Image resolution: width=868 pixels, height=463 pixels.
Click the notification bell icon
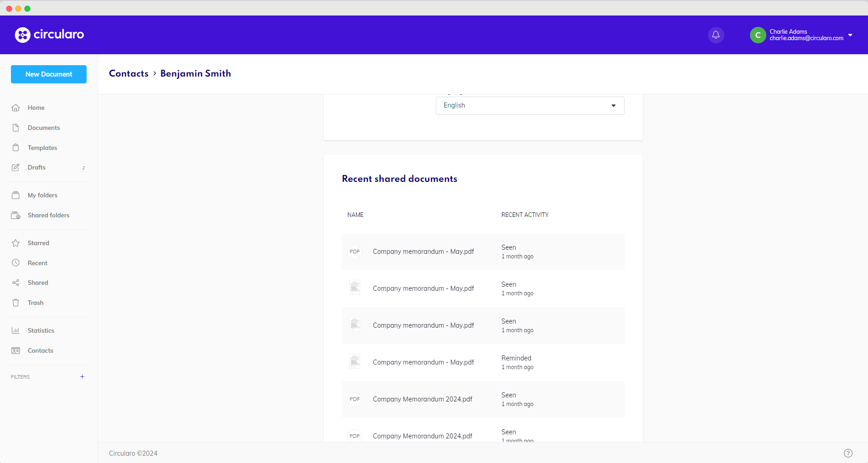[x=716, y=35]
